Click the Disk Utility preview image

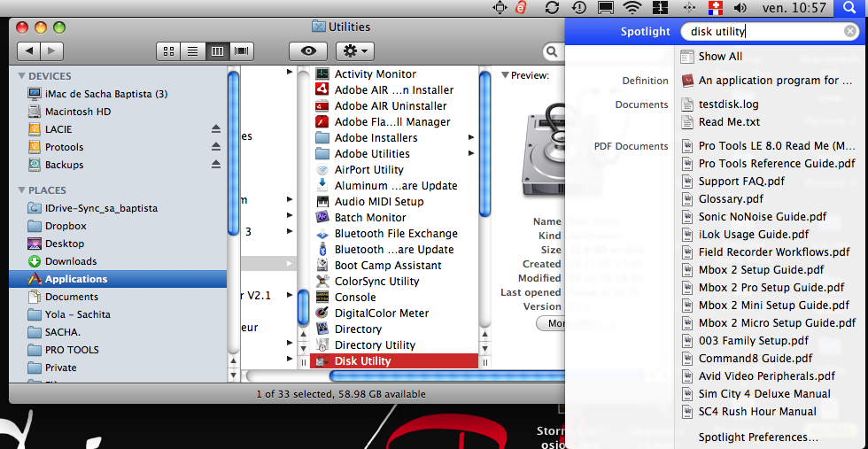542,150
